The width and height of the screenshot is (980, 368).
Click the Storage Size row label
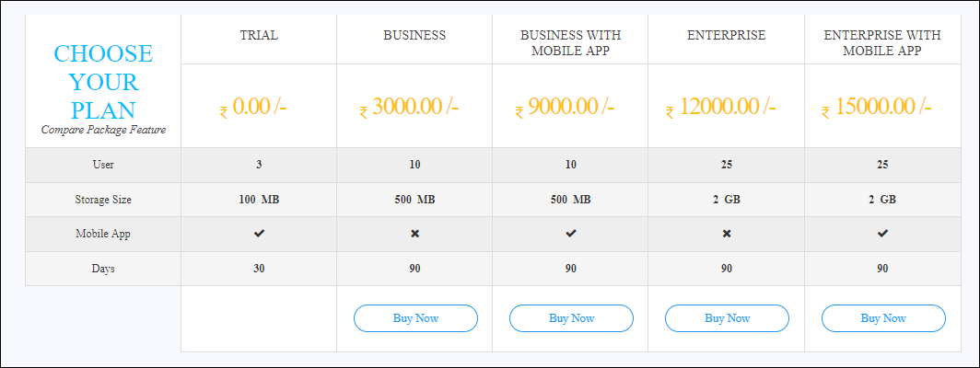103,200
